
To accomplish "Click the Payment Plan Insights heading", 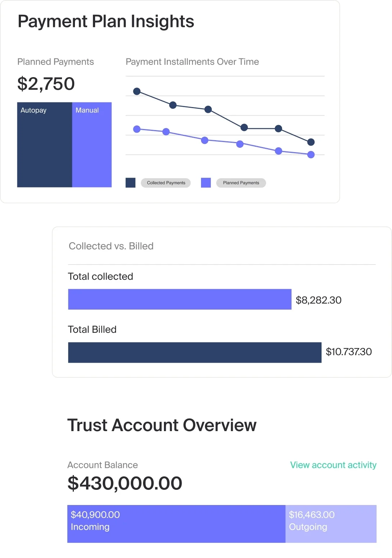I will click(106, 21).
